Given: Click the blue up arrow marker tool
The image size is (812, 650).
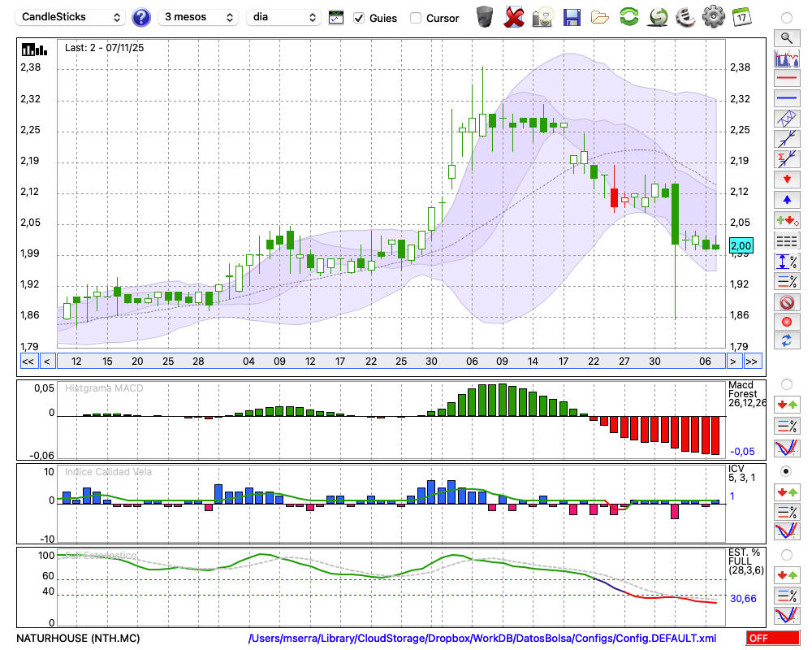Looking at the screenshot, I should [787, 200].
